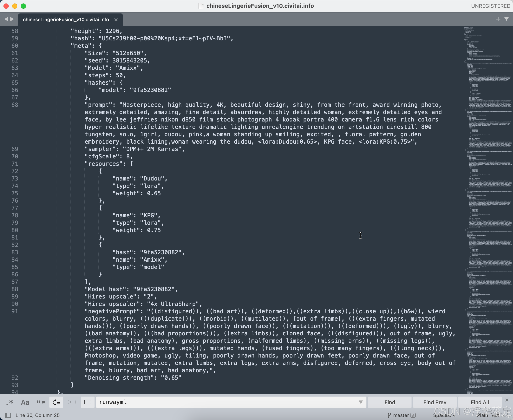Screen dimensions: 513x420
Task: Click the git master branch indicator
Action: 401,415
